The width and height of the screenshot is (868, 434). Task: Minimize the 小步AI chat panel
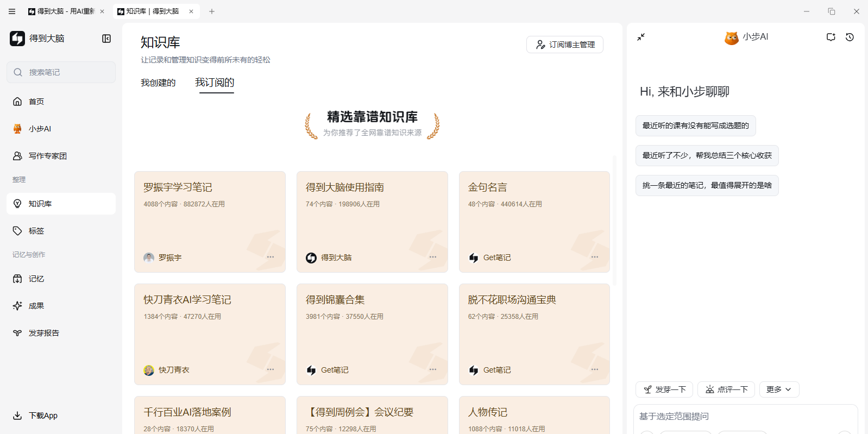click(641, 37)
